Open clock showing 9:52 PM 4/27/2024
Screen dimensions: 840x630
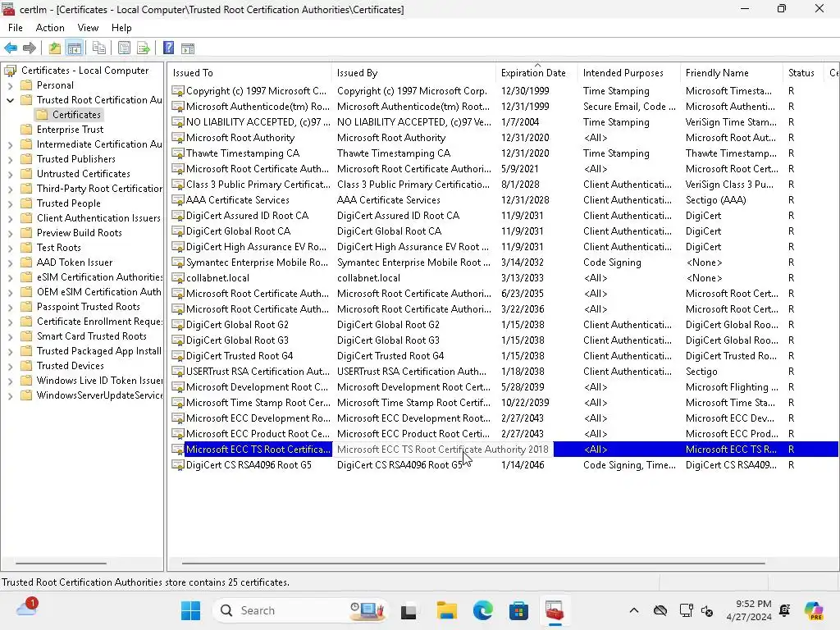point(748,610)
